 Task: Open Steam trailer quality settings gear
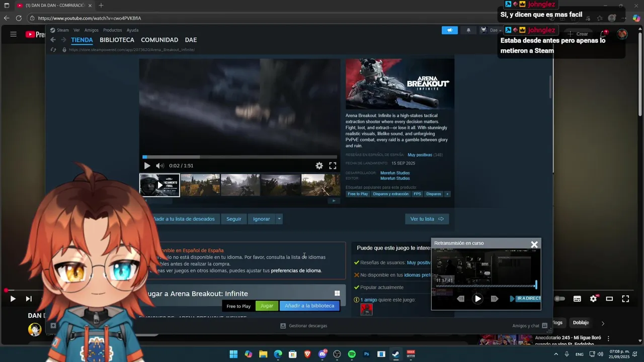(x=319, y=165)
